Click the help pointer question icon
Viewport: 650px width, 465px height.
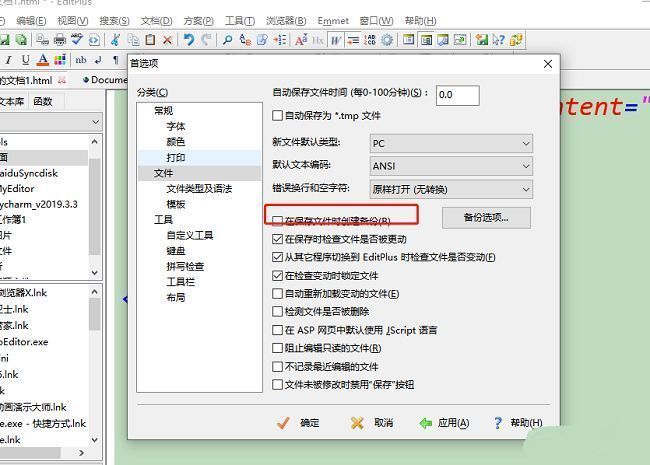[499, 40]
